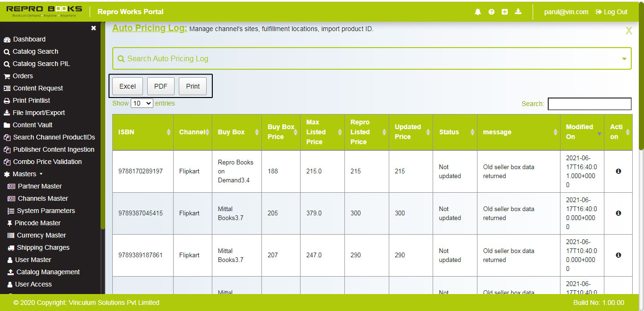Click the download icon in header
The width and height of the screenshot is (644, 311).
(518, 12)
